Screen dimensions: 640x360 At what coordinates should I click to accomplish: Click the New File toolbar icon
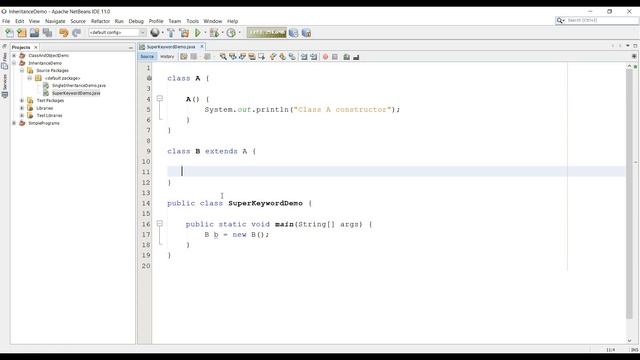[9, 33]
